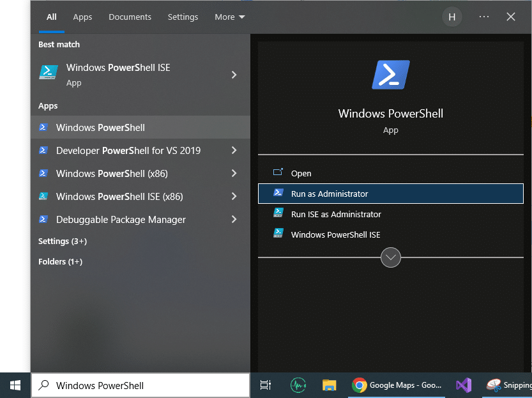Select the Windows PowerShell ISE best match text
Viewport: 532px width, 398px height.
118,68
